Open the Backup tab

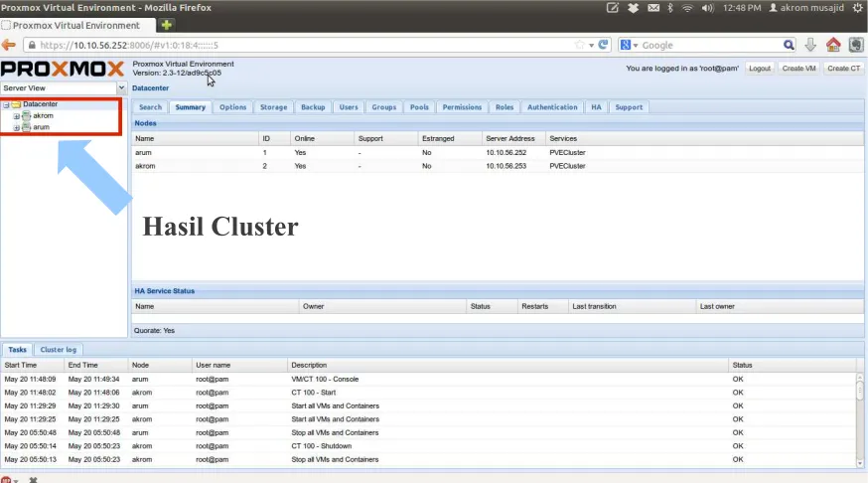tap(313, 107)
